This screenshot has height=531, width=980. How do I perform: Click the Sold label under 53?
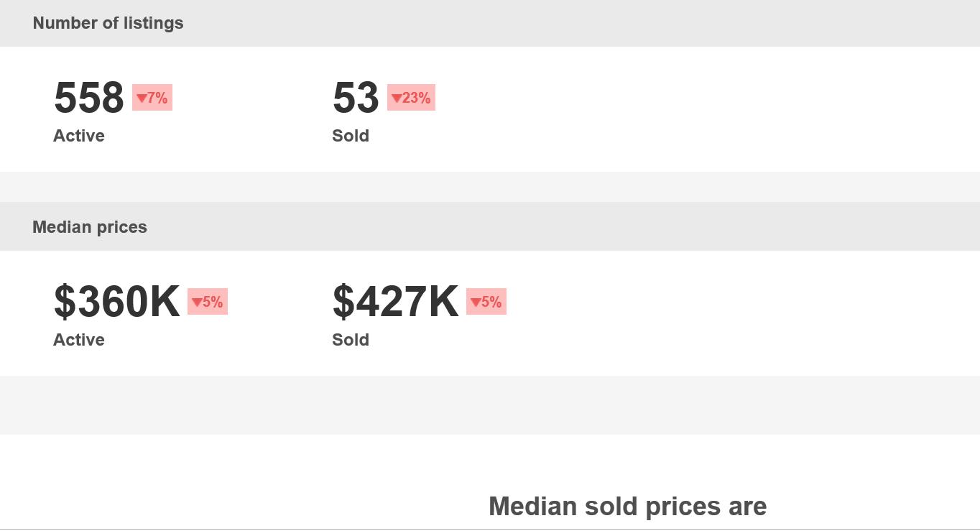click(x=351, y=136)
